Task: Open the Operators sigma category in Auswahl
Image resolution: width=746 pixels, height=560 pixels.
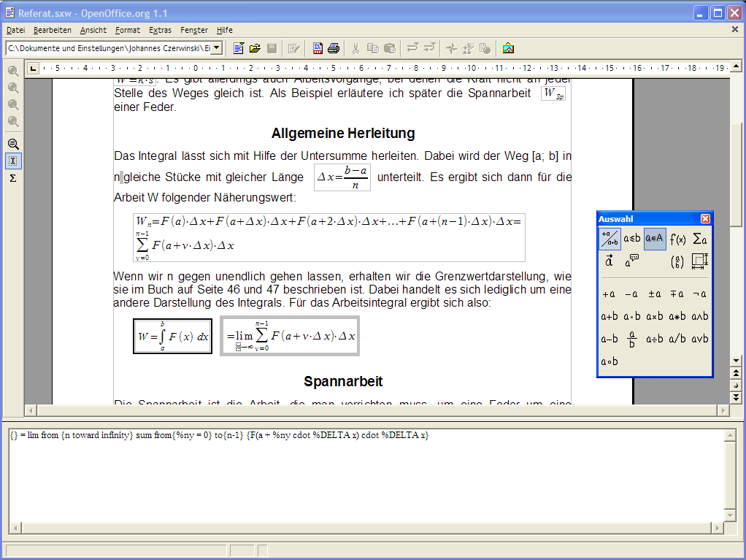Action: click(x=700, y=239)
